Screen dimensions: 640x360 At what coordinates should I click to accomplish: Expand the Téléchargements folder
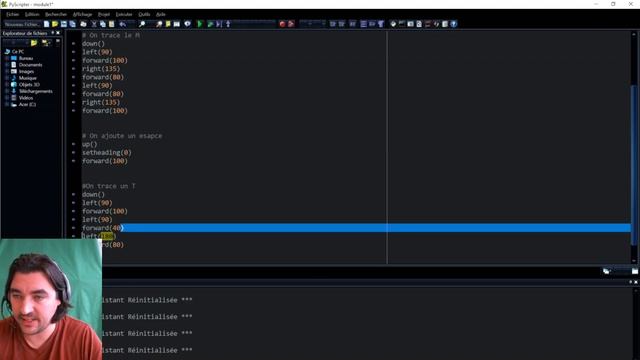pyautogui.click(x=7, y=91)
